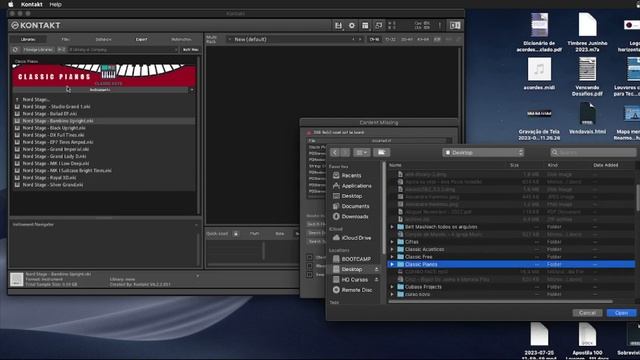
Task: Open HD Cursos volume in the sidebar
Action: pyautogui.click(x=350, y=280)
